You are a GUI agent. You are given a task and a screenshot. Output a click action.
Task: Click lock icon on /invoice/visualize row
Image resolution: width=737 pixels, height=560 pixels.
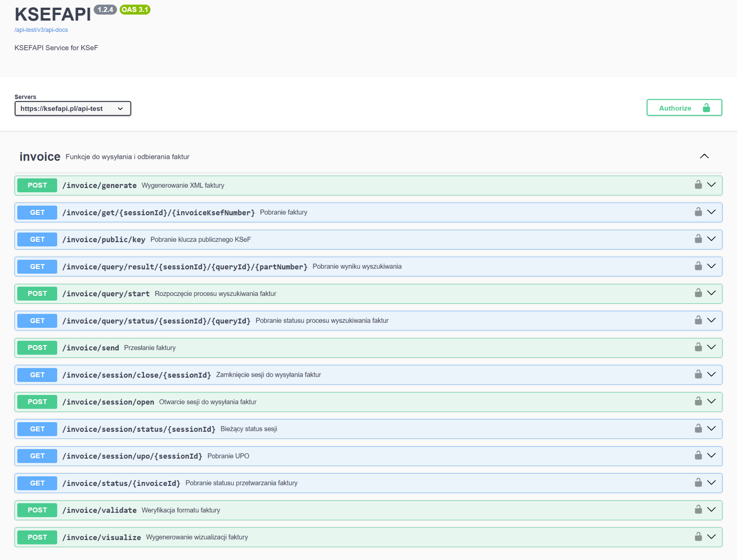pos(698,537)
